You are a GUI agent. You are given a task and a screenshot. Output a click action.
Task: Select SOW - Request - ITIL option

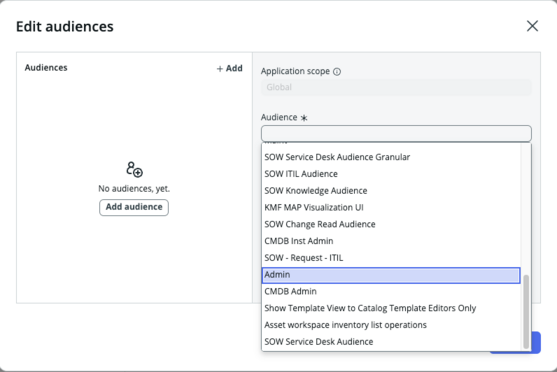click(x=391, y=258)
